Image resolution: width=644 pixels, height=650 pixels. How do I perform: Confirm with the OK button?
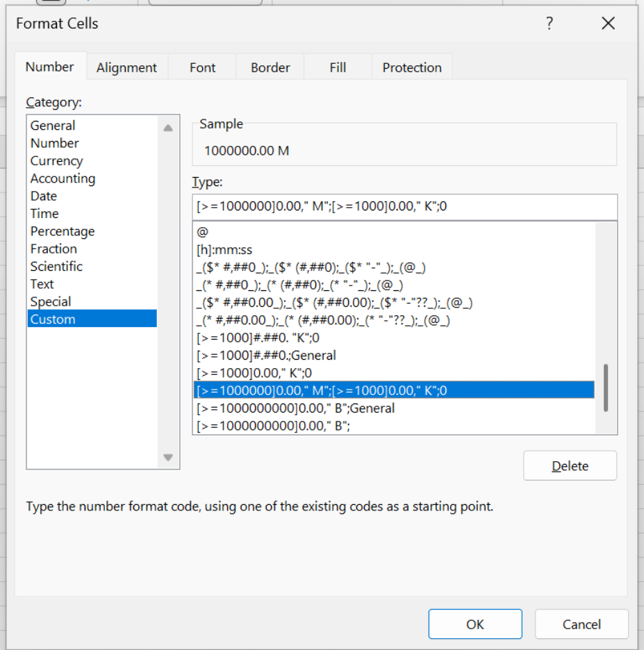click(474, 624)
